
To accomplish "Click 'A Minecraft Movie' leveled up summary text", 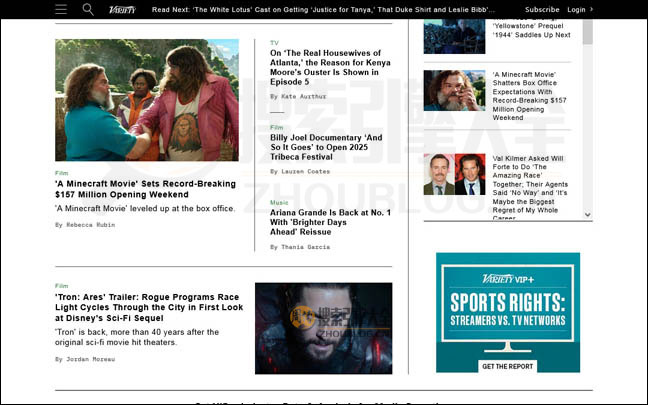I will (145, 209).
